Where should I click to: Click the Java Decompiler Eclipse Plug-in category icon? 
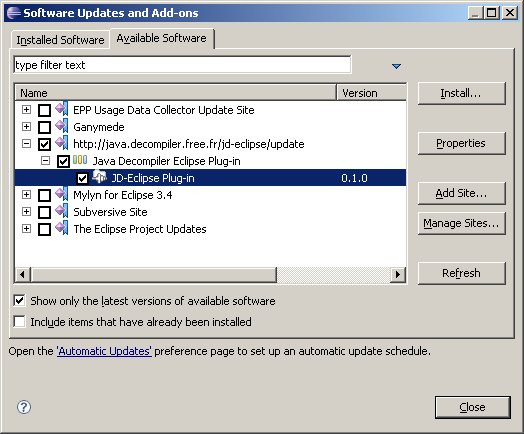pos(80,160)
